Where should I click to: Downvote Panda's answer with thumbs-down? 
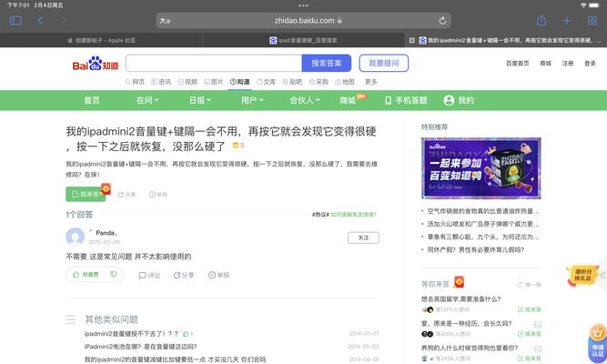[x=114, y=275]
